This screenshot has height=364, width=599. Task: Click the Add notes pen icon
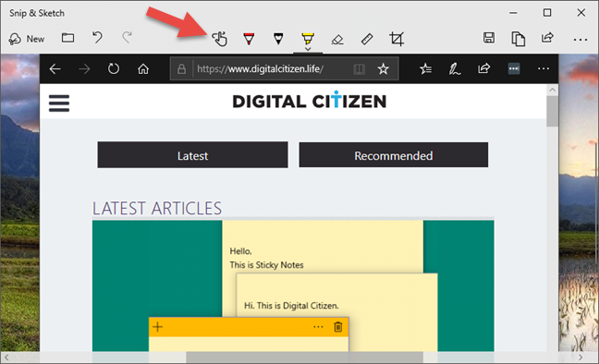(x=455, y=69)
